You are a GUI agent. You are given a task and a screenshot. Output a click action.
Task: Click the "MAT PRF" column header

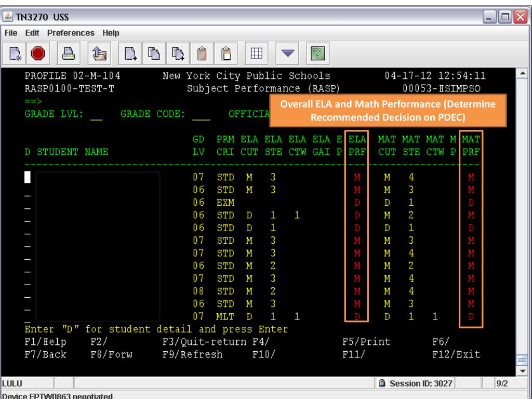pyautogui.click(x=471, y=145)
